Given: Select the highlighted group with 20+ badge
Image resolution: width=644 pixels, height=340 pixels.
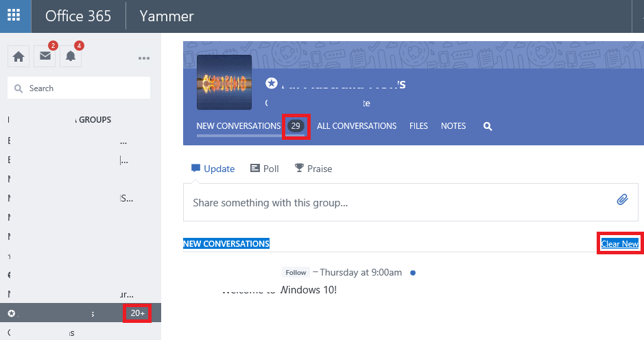Looking at the screenshot, I should pyautogui.click(x=80, y=313).
